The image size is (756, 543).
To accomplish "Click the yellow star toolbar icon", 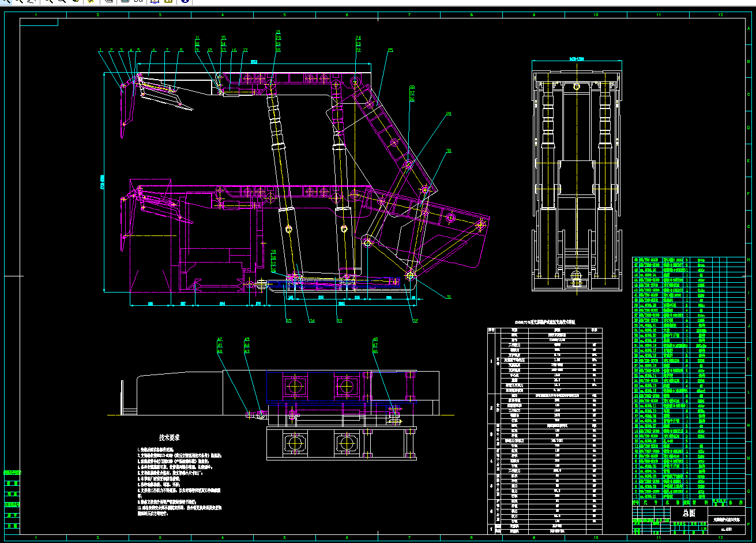I will coord(91,2).
